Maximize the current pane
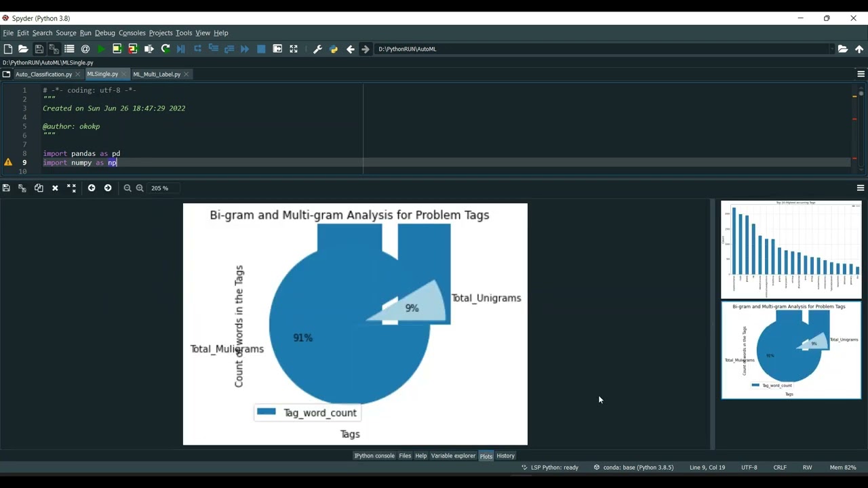Image resolution: width=868 pixels, height=488 pixels. tap(294, 49)
